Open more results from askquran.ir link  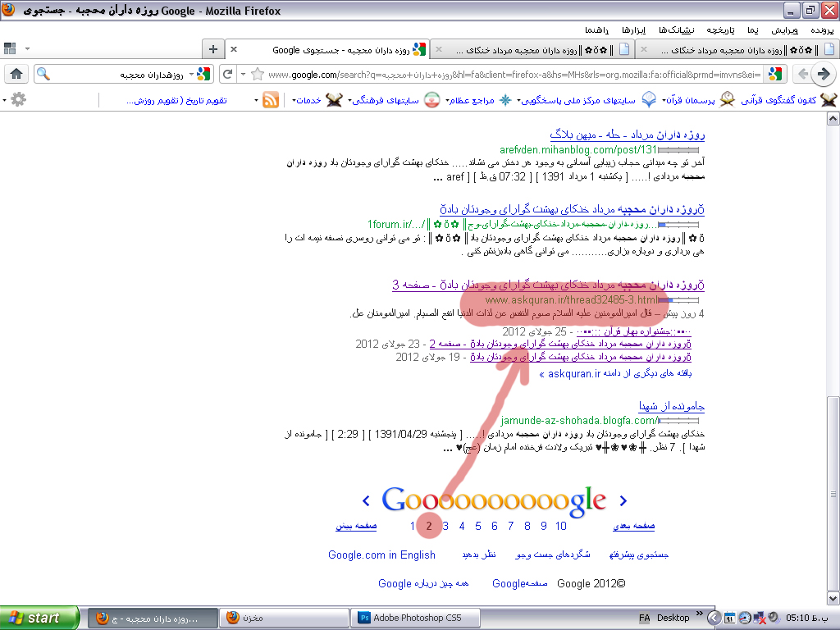[x=615, y=373]
